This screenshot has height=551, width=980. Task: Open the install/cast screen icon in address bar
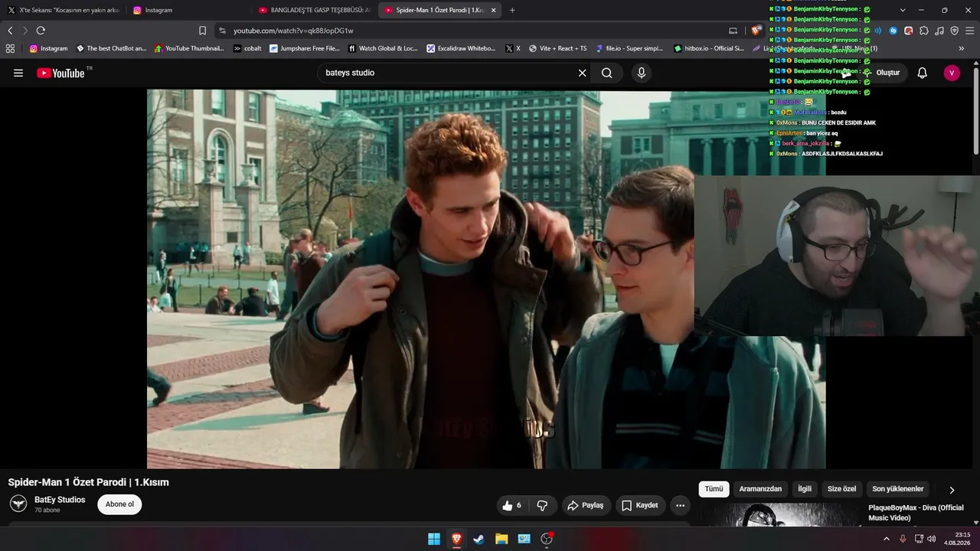coord(733,31)
